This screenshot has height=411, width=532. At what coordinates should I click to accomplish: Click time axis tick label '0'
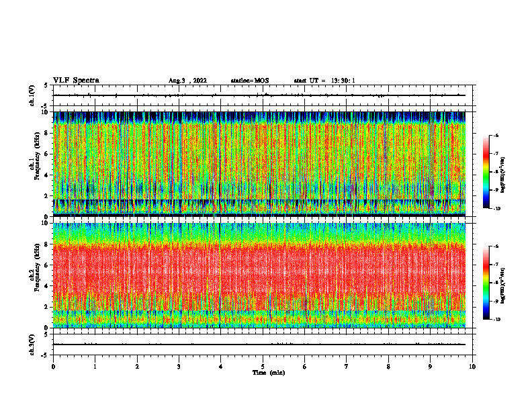[53, 367]
